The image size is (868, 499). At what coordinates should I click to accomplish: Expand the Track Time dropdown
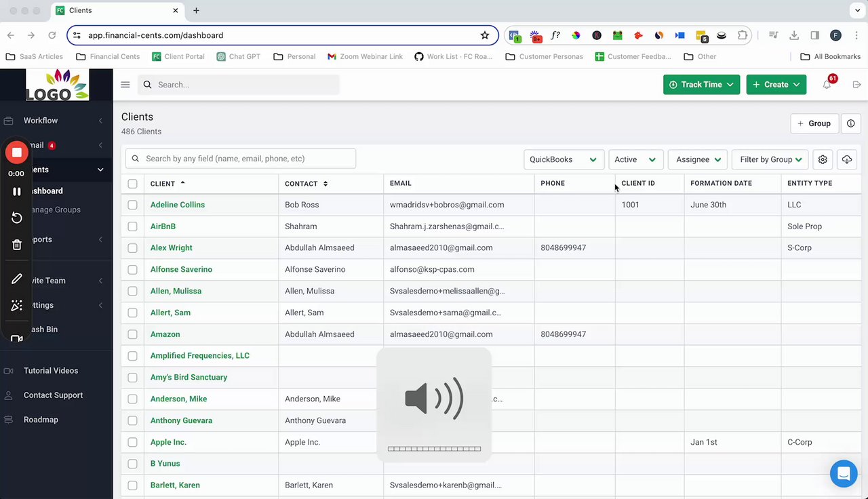click(x=701, y=85)
